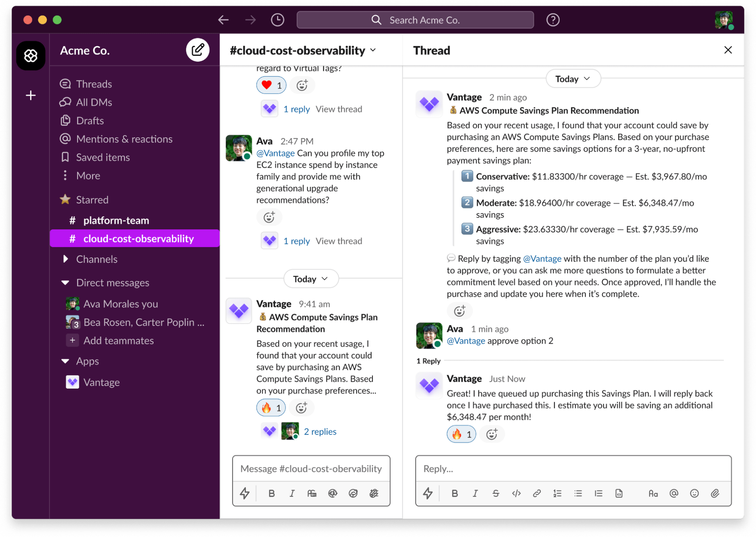The height and width of the screenshot is (537, 756).
Task: Add a reaction to Ava's EC2 question
Action: pos(269,217)
